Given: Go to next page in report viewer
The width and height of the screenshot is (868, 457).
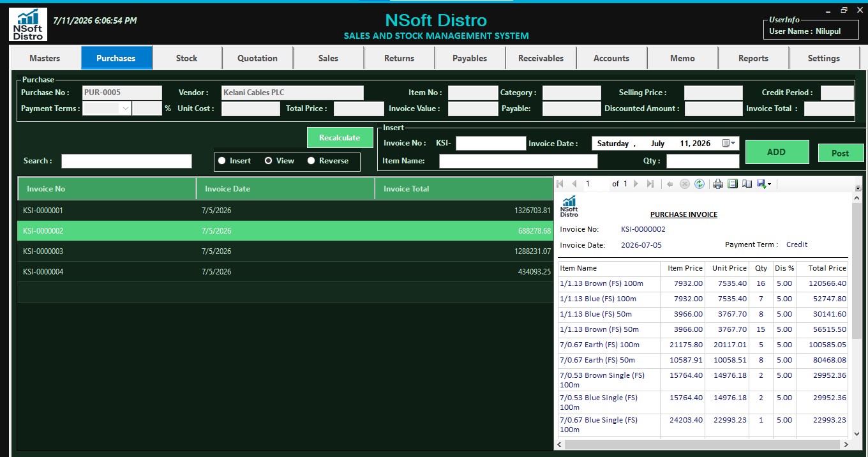Looking at the screenshot, I should click(x=636, y=184).
